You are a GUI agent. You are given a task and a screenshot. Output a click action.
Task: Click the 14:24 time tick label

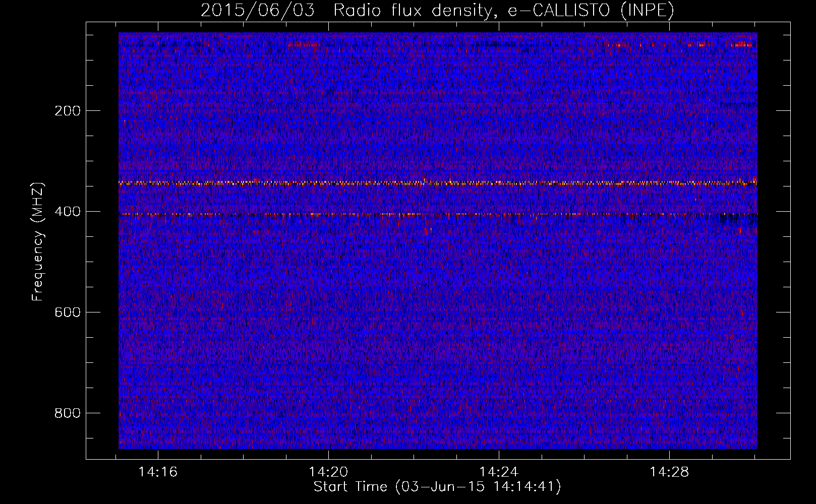click(499, 472)
